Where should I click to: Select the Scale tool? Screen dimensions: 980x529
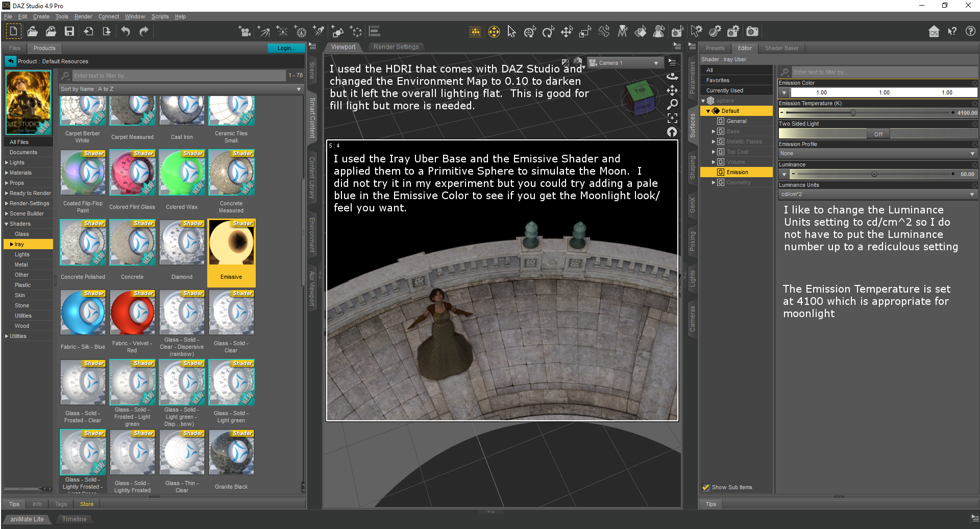585,32
